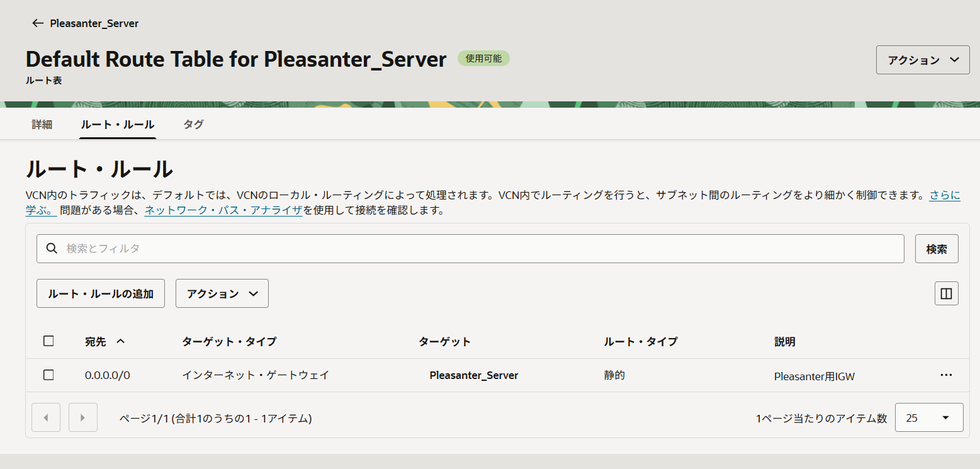Open column settings icon

coord(946,293)
